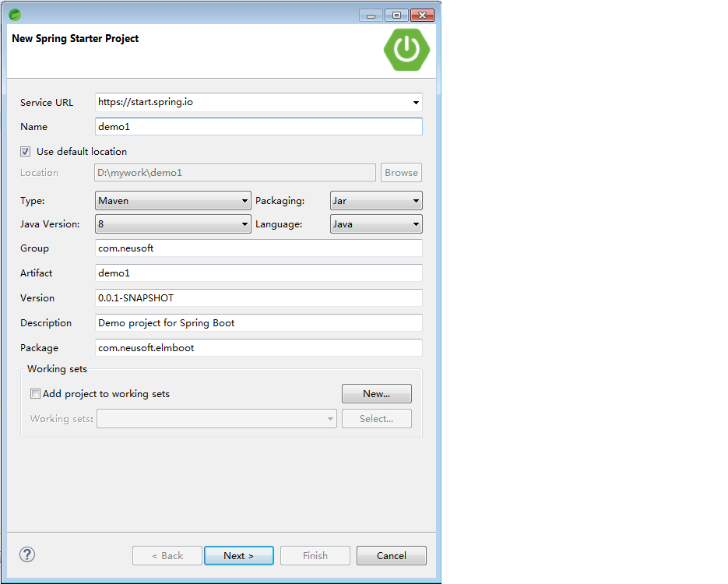
Task: Open the Type dropdown showing Maven
Action: click(x=173, y=201)
